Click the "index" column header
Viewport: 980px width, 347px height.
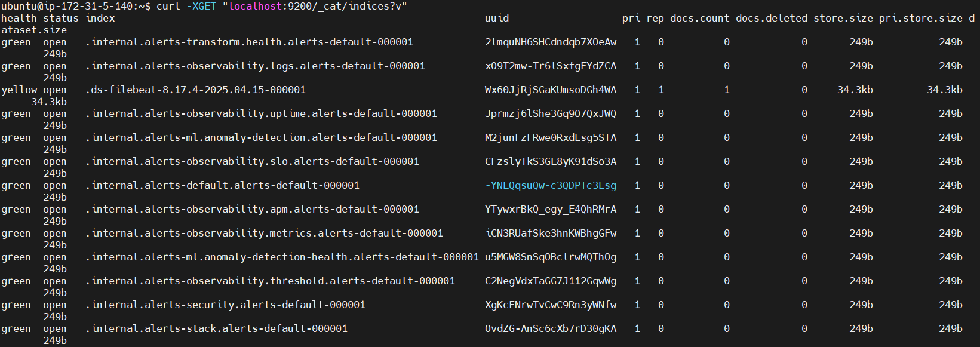pyautogui.click(x=100, y=18)
